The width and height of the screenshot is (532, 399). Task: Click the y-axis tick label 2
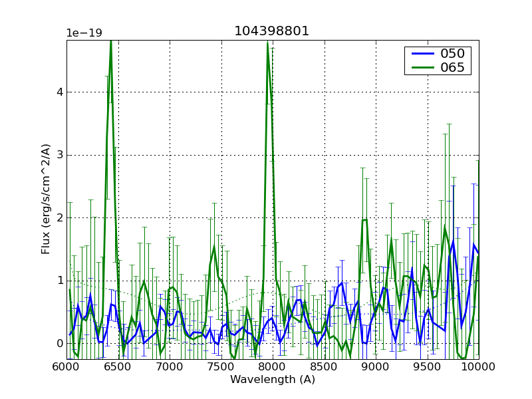[59, 218]
